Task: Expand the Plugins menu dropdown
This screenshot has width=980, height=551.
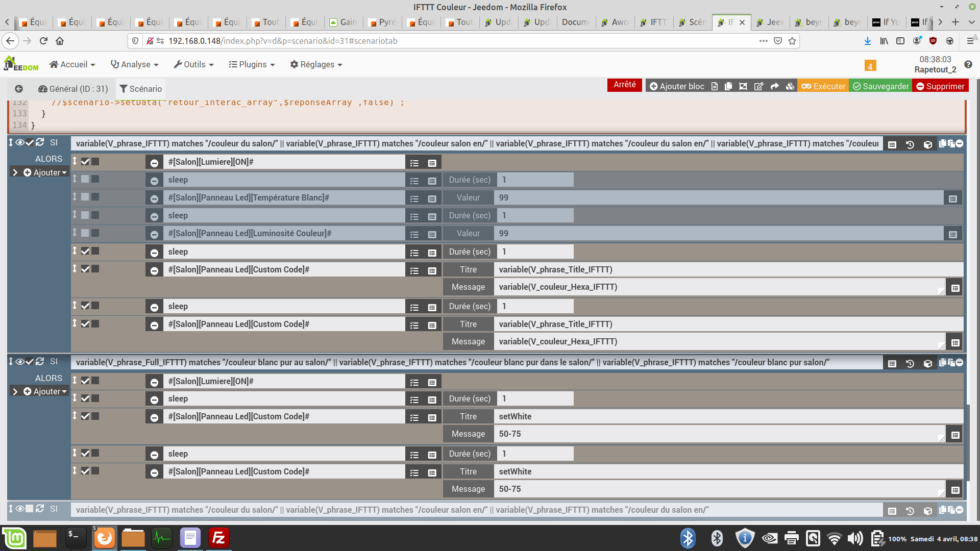Action: click(252, 64)
